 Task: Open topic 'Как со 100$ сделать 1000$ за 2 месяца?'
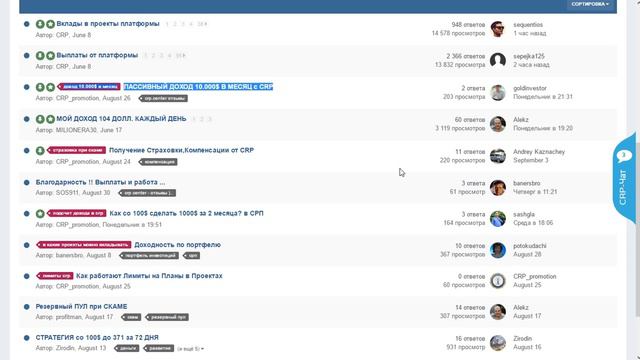tap(186, 213)
